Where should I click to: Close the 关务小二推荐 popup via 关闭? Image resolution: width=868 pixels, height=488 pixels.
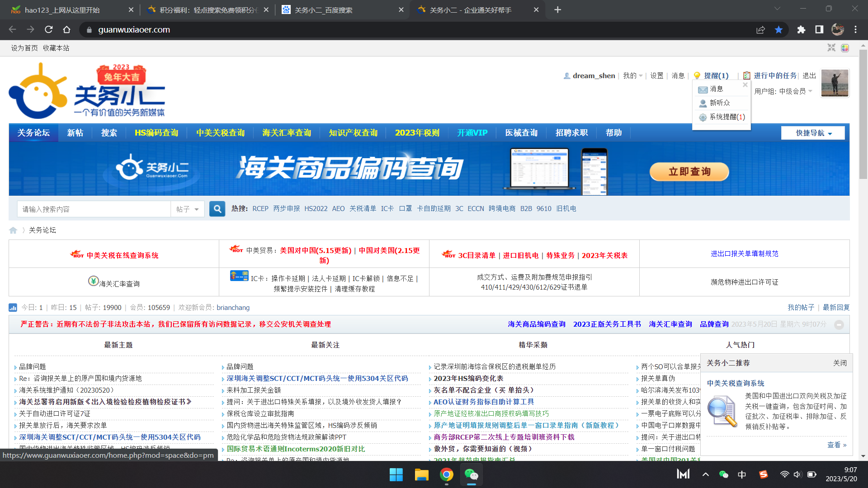[840, 363]
